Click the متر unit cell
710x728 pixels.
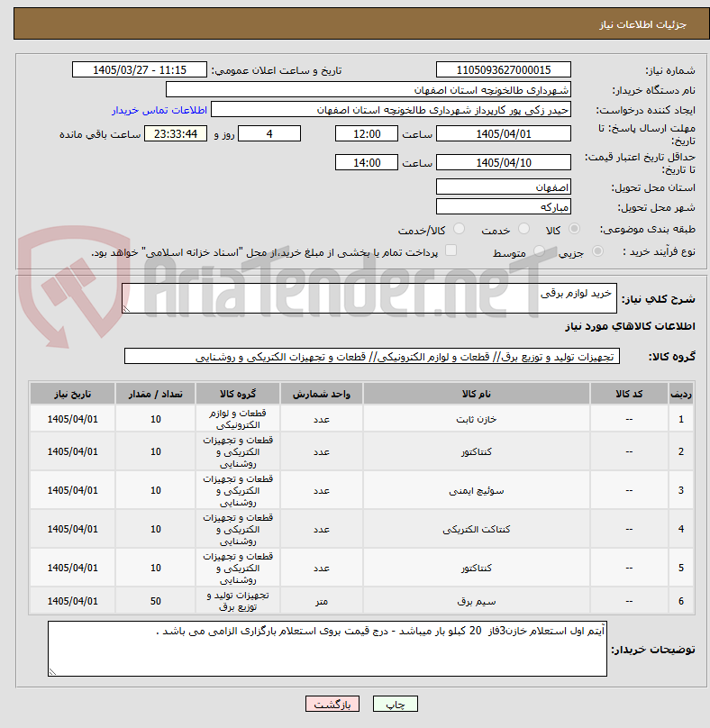pos(322,601)
